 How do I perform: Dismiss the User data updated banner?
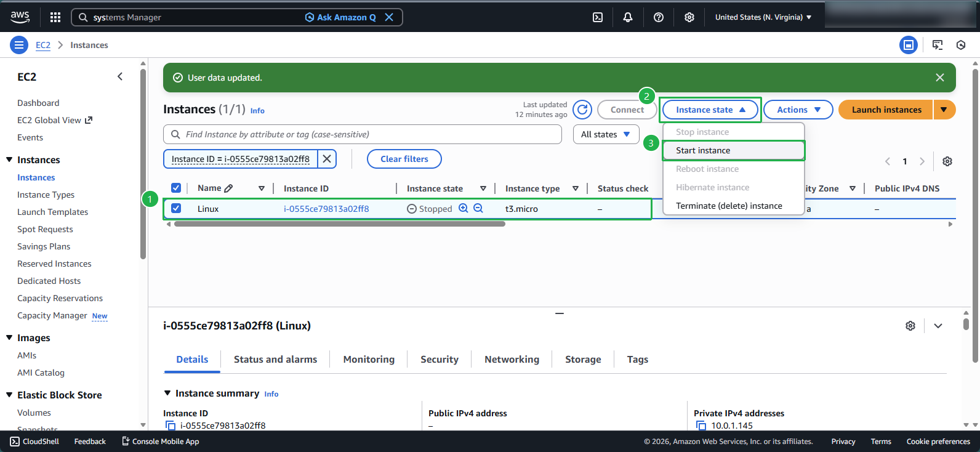pos(939,78)
